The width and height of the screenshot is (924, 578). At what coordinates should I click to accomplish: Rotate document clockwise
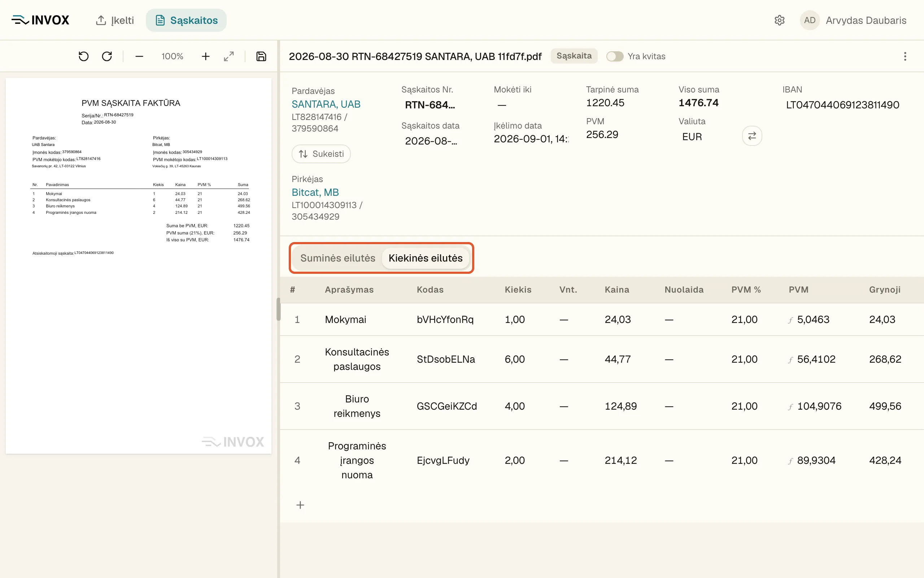click(x=107, y=57)
